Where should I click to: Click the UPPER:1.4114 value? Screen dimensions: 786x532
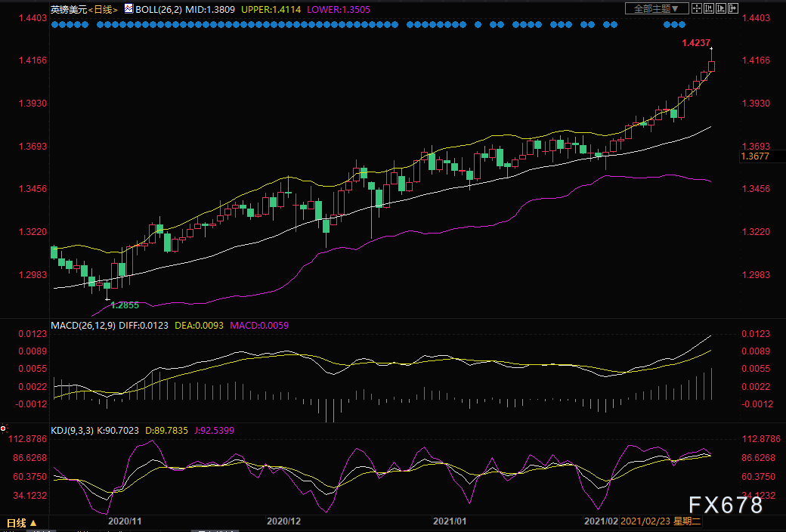click(x=271, y=10)
